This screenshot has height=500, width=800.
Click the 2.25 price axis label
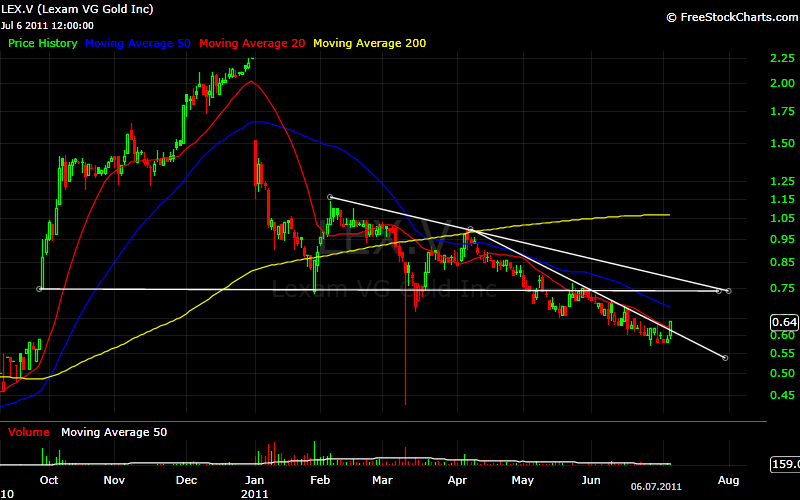pyautogui.click(x=782, y=58)
